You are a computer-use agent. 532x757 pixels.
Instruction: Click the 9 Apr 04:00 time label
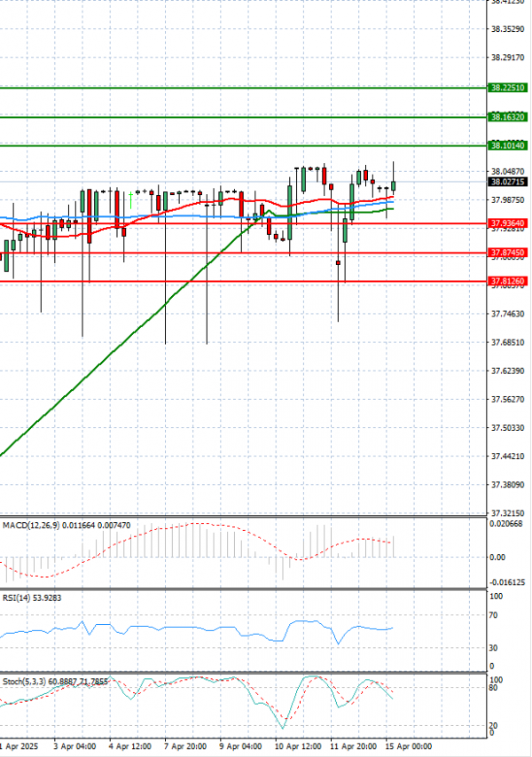click(241, 746)
